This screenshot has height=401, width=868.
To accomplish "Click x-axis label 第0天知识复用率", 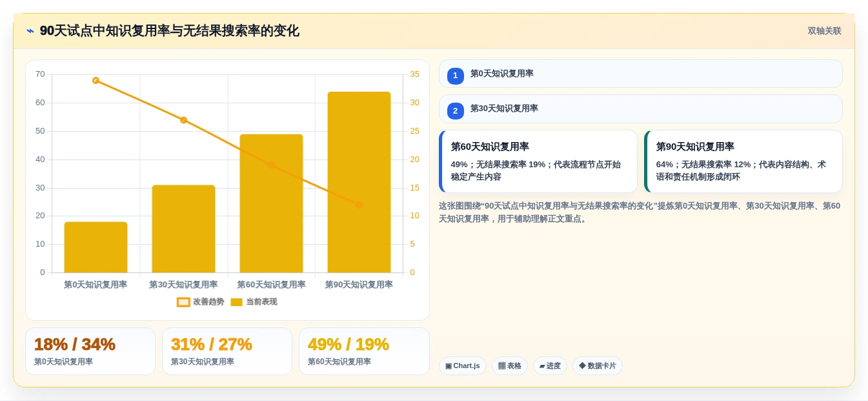I will tap(96, 285).
